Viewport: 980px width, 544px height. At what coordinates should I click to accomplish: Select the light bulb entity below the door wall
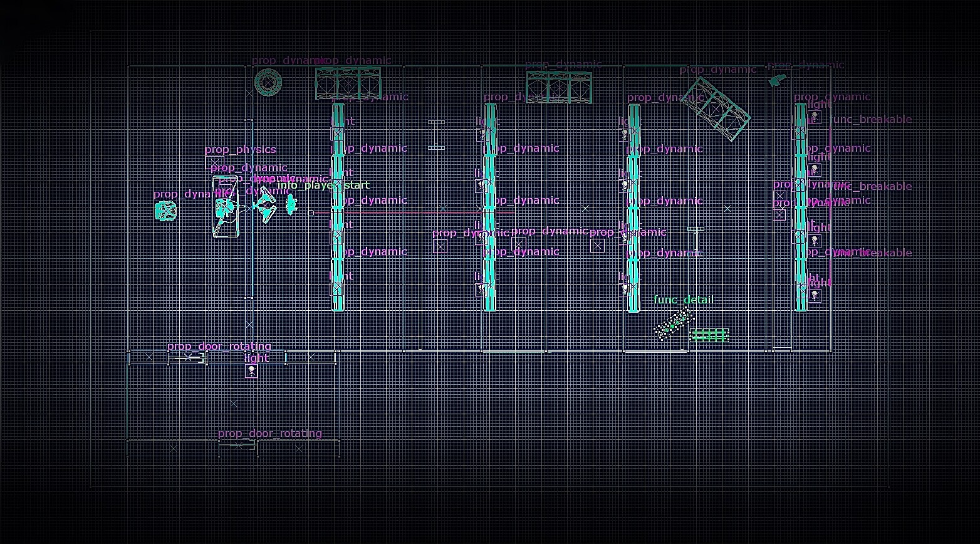coord(251,371)
